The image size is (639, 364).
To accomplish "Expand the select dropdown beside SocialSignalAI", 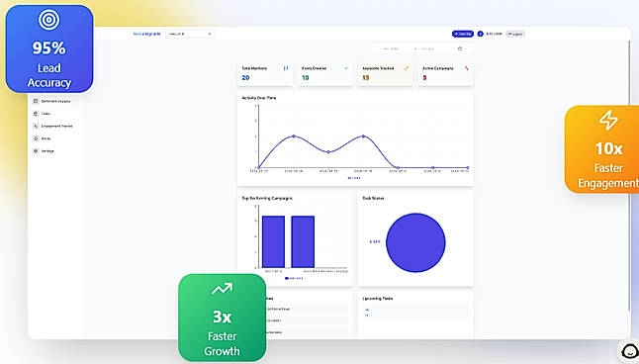I will coord(190,35).
